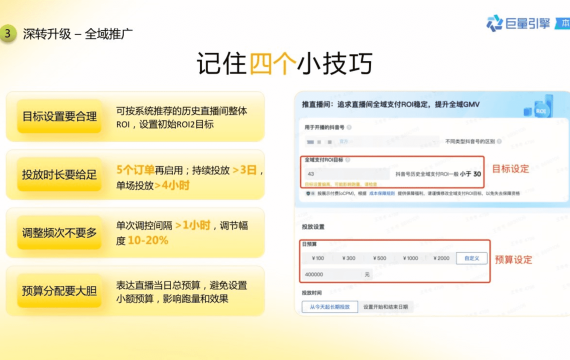
Task: Click the budget field showing 400000
Action: coord(337,275)
